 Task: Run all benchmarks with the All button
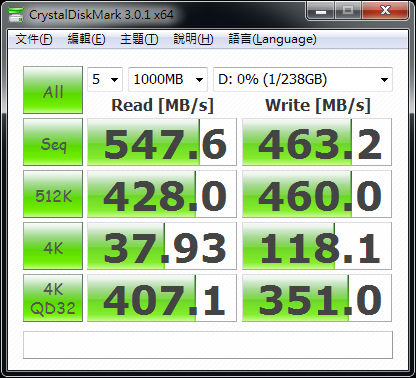pos(53,90)
